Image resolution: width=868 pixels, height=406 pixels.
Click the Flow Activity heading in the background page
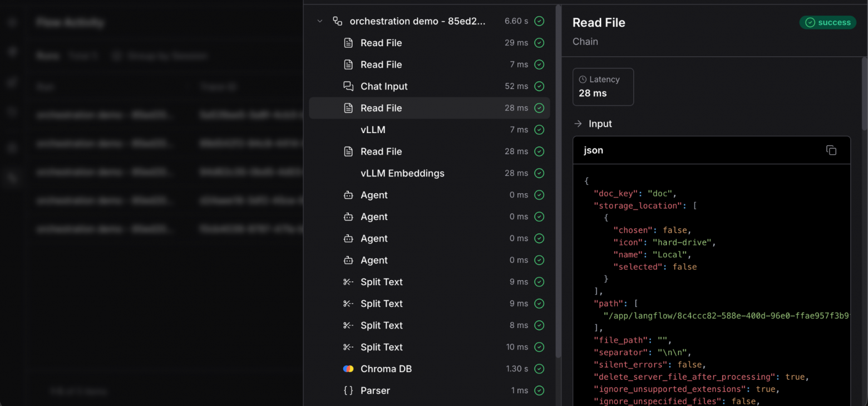click(x=70, y=22)
